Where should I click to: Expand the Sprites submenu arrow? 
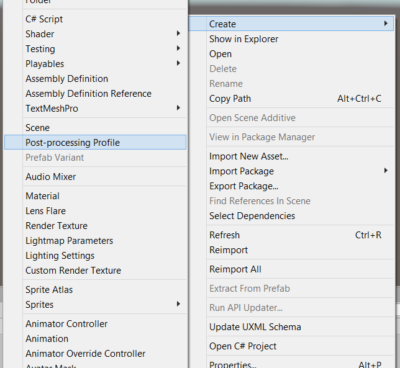(x=178, y=304)
